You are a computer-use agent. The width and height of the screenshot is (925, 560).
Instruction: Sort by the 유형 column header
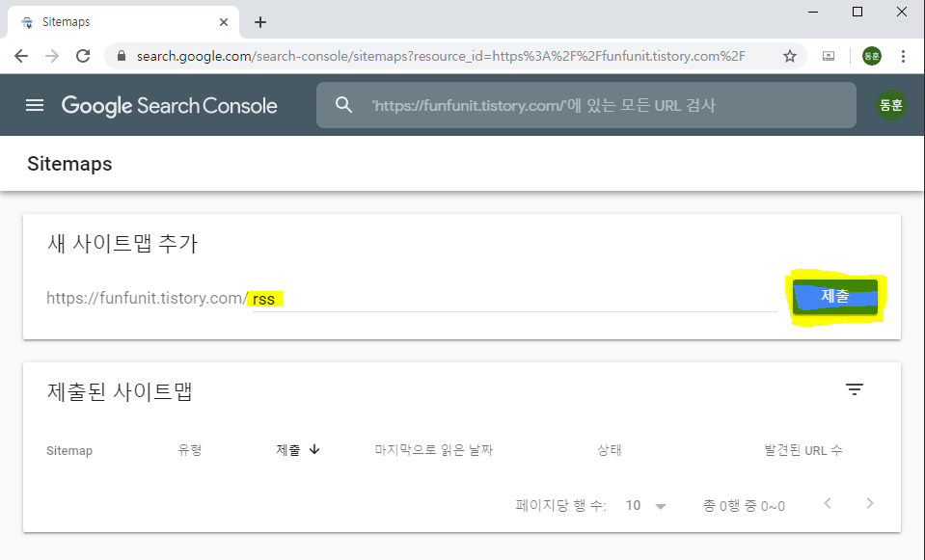pos(190,450)
